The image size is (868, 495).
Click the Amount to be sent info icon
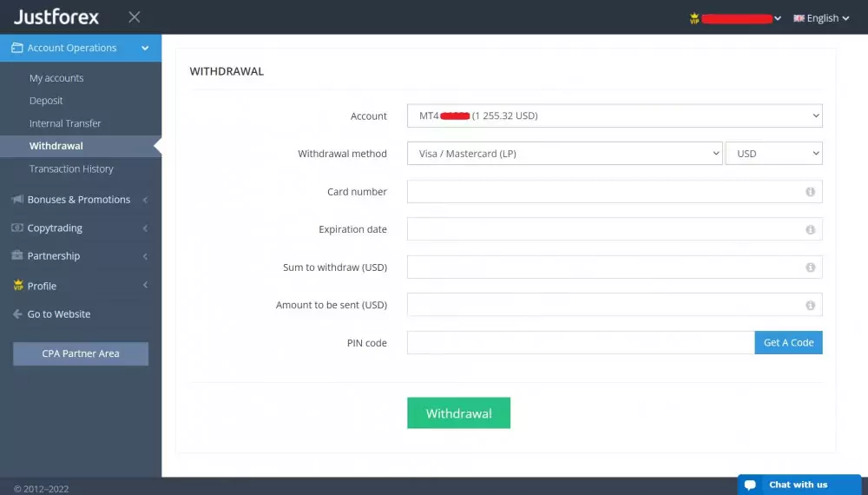811,305
